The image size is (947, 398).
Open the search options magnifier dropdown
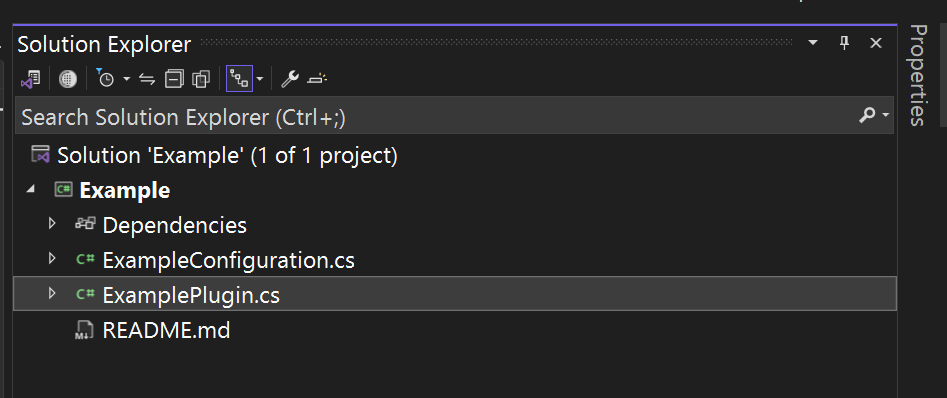pyautogui.click(x=875, y=115)
